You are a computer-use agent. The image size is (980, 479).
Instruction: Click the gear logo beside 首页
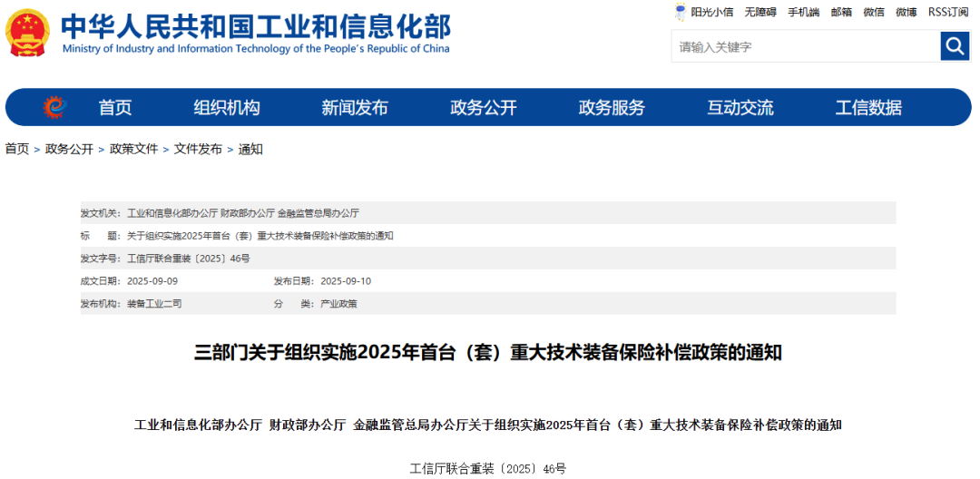[55, 107]
